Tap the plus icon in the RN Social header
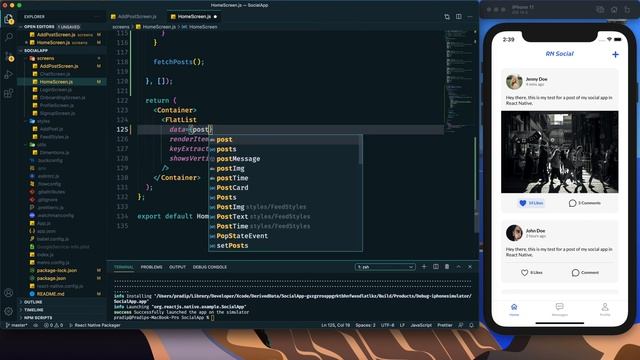This screenshot has height=360, width=640. pos(615,54)
